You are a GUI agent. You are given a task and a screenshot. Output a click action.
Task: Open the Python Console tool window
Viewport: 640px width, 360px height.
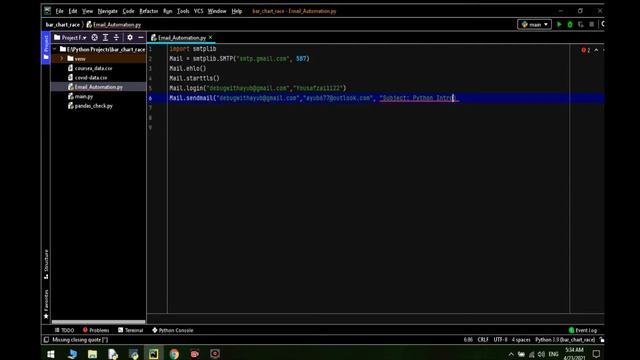173,330
